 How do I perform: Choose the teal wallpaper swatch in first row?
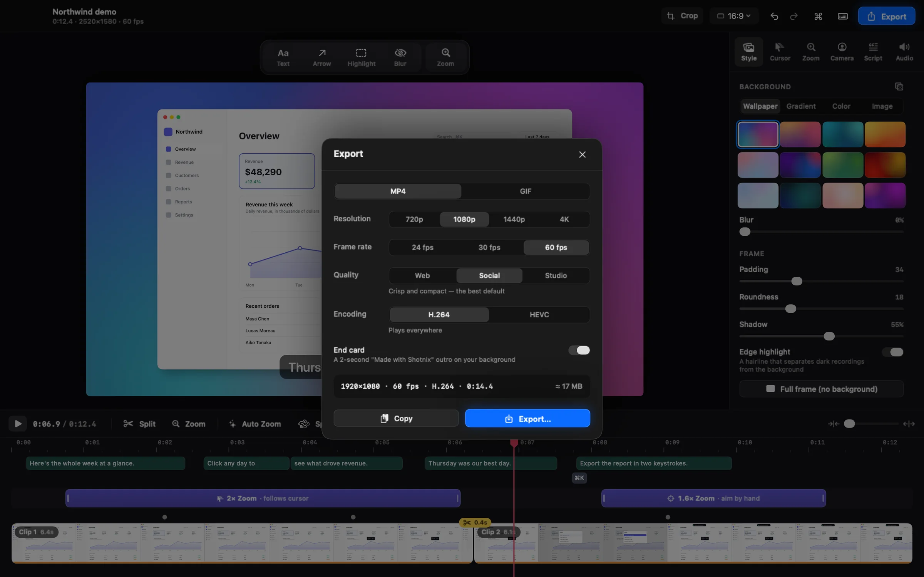point(842,134)
